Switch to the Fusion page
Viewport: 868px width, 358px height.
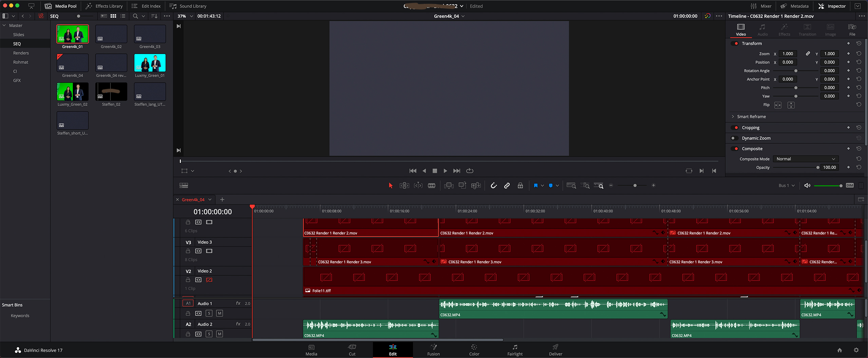tap(433, 350)
